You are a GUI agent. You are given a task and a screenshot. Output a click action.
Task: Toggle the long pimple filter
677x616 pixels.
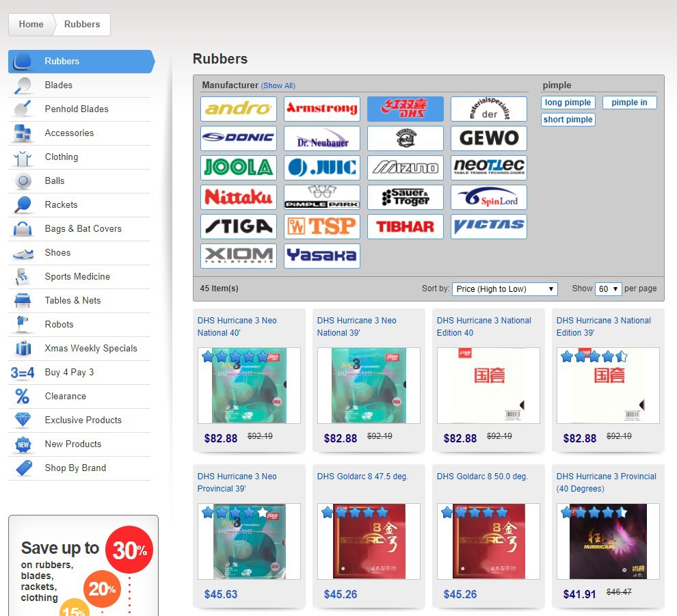pyautogui.click(x=568, y=103)
